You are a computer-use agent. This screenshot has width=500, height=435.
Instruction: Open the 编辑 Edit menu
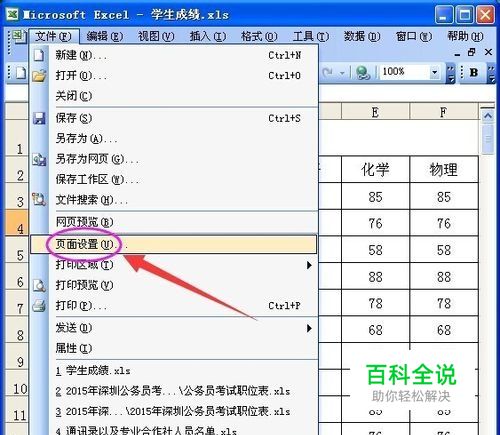pos(105,36)
